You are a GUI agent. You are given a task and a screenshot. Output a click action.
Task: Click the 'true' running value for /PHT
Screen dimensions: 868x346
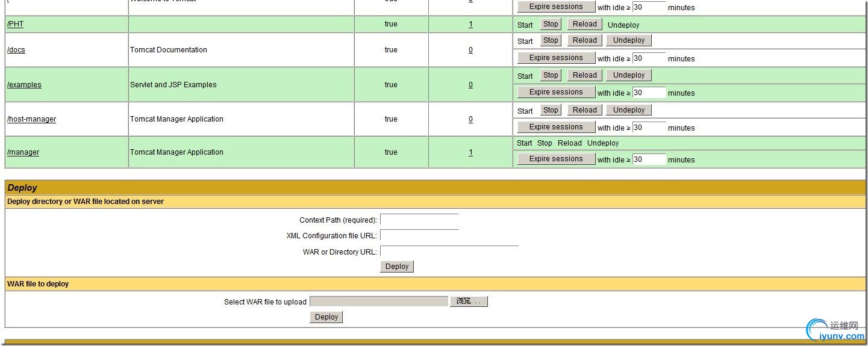391,24
